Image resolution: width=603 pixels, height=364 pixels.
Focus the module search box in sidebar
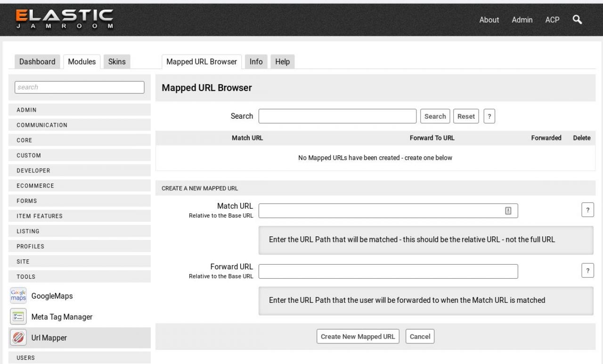[x=80, y=87]
